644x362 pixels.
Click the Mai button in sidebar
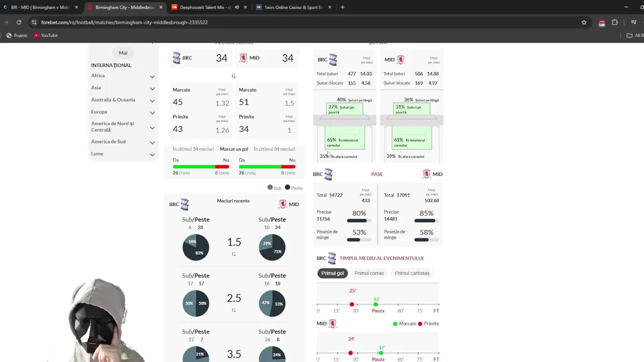pyautogui.click(x=123, y=53)
